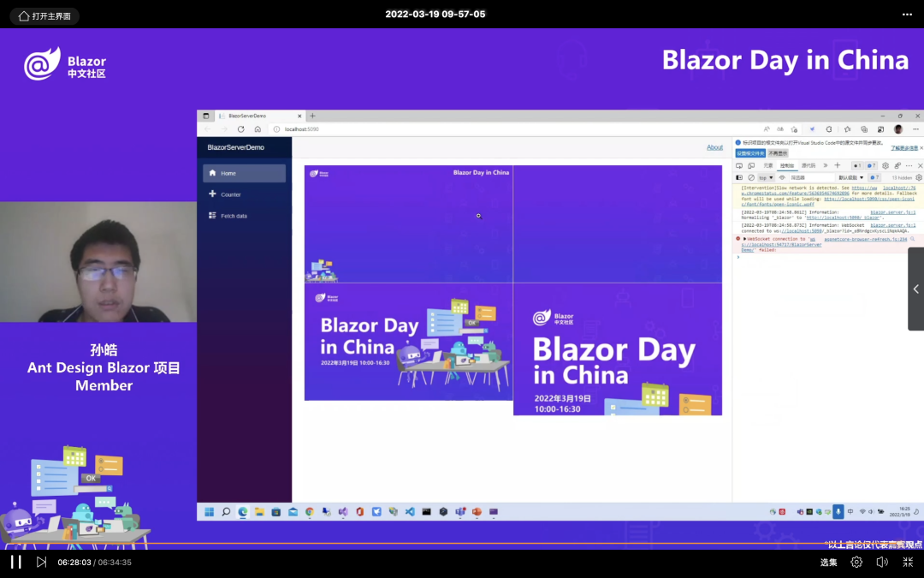Open Microsoft Edge from the taskbar
The width and height of the screenshot is (924, 578).
pyautogui.click(x=243, y=512)
